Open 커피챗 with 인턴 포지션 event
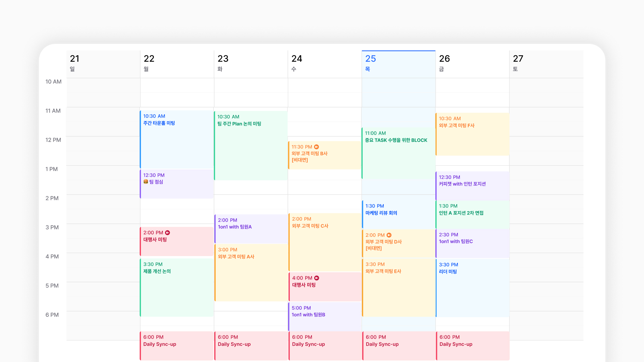Screen dimensions: 644x362 [472, 185]
